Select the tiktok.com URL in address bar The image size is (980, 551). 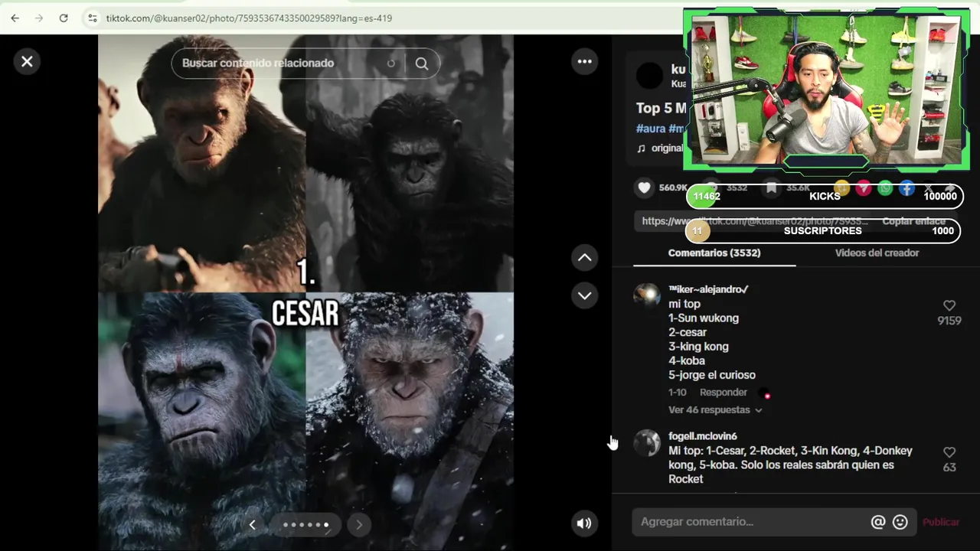(249, 18)
